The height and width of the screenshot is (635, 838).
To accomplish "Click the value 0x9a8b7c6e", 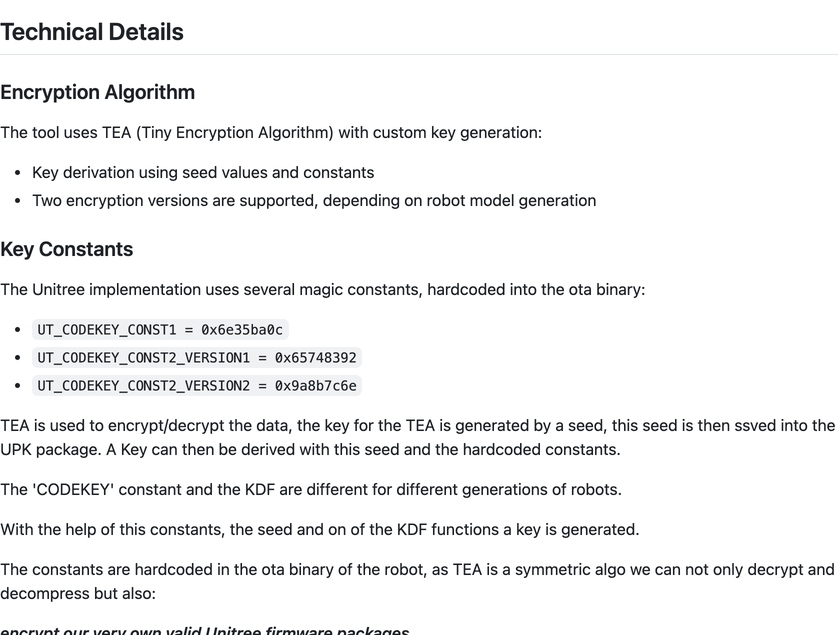I will [316, 385].
